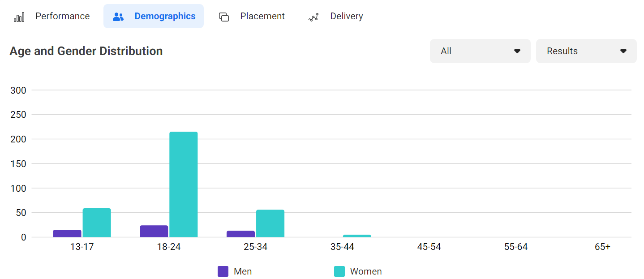644x279 pixels.
Task: Click the caret on the All dropdown
Action: click(x=517, y=52)
